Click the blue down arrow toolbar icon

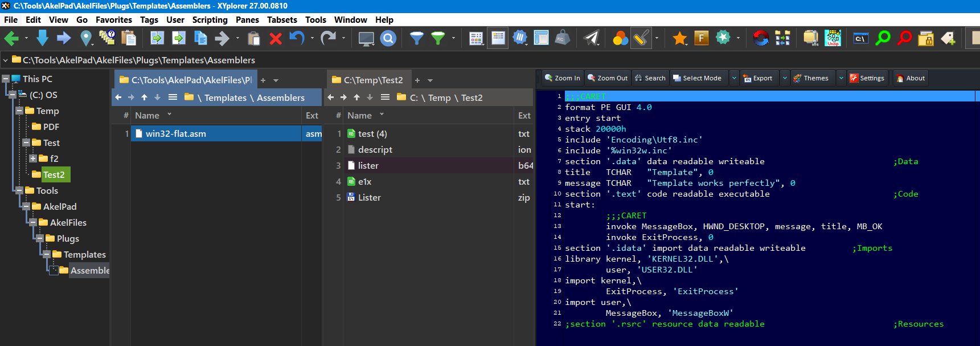point(42,38)
